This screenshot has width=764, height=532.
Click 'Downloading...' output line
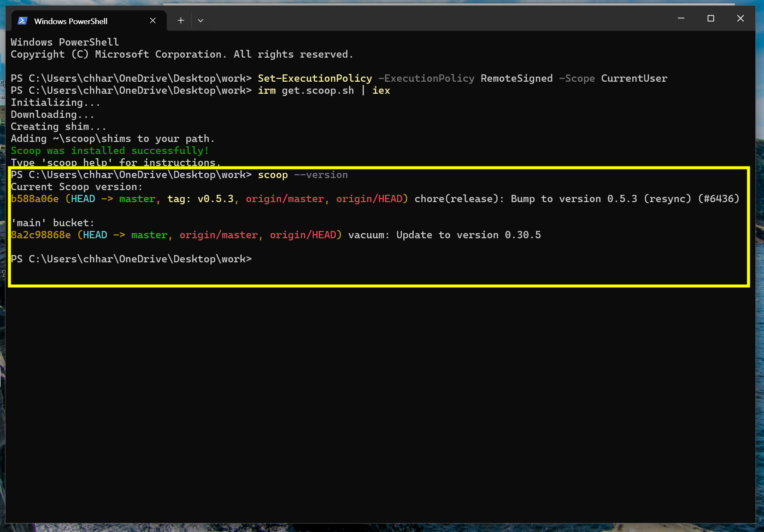(x=53, y=114)
